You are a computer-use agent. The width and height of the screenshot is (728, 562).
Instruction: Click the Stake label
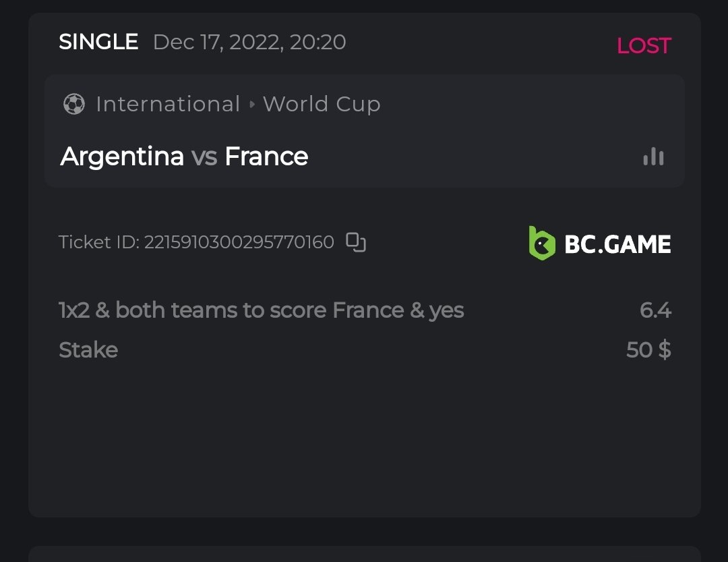pyautogui.click(x=88, y=350)
